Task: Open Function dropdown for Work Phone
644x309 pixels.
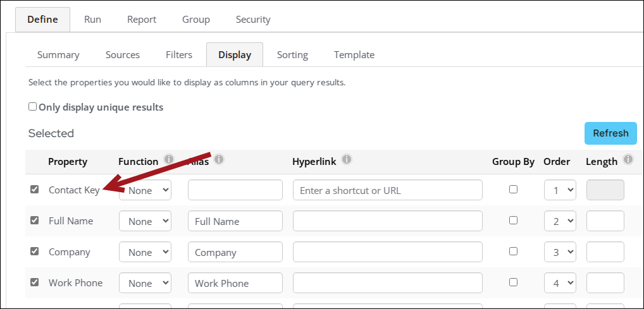Action: [145, 282]
